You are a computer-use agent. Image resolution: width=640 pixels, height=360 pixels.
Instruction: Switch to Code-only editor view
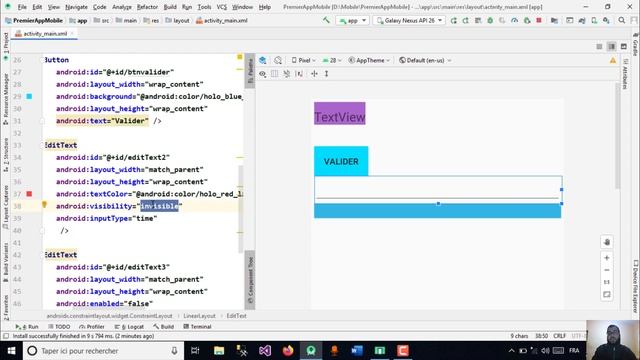coord(599,47)
